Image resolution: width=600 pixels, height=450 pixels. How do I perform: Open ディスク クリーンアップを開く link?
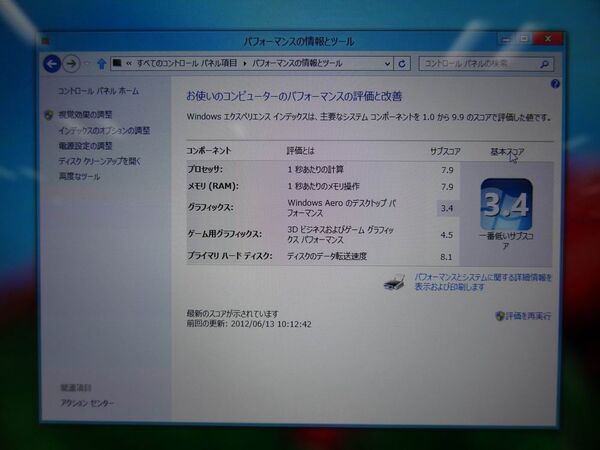coord(99,161)
